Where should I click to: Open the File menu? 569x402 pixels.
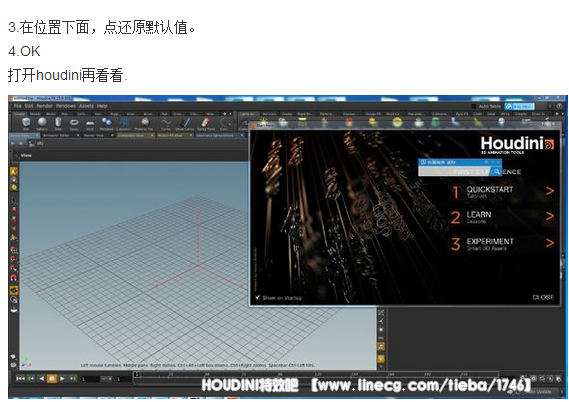(17, 106)
